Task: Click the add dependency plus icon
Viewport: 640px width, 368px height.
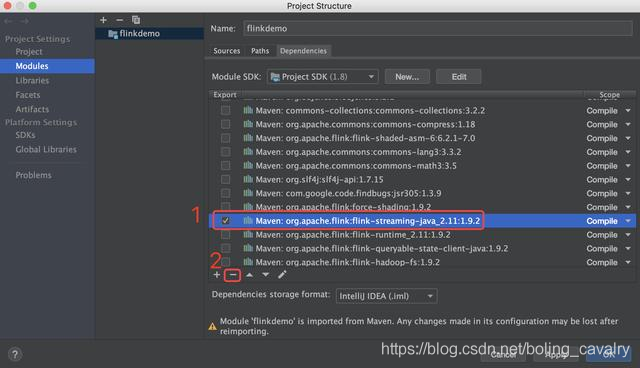Action: tap(217, 275)
